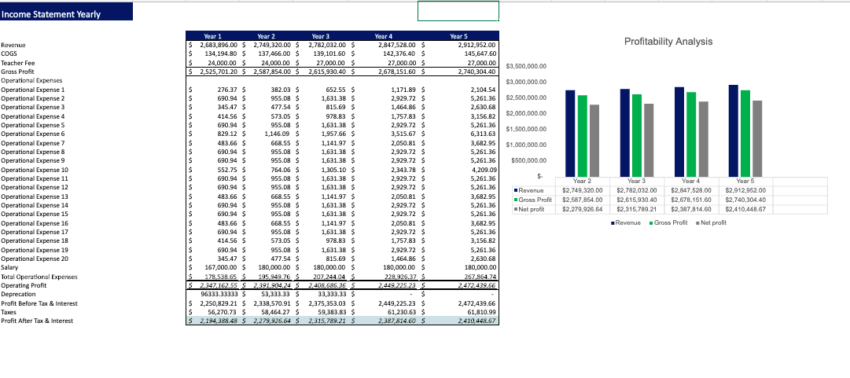The width and height of the screenshot is (850, 378).
Task: Select Deprecation value 96333.33333
Action: click(220, 294)
